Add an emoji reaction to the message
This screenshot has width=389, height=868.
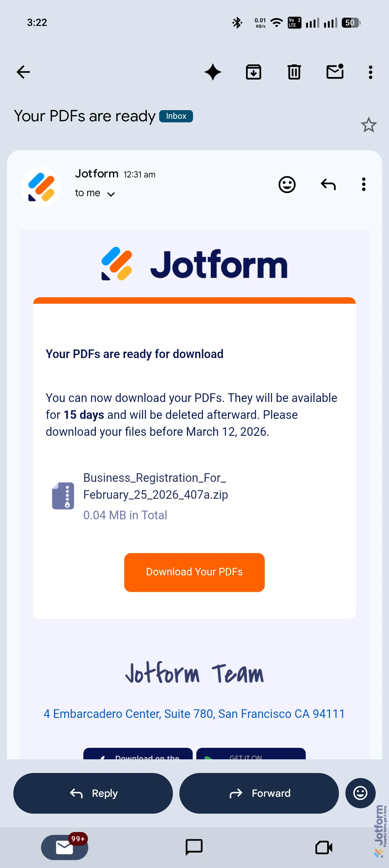coord(287,185)
